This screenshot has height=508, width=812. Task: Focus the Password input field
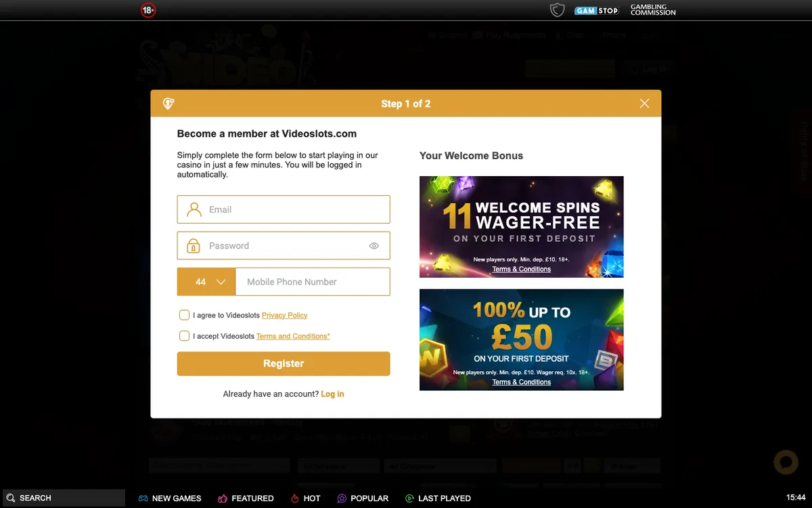pos(284,246)
